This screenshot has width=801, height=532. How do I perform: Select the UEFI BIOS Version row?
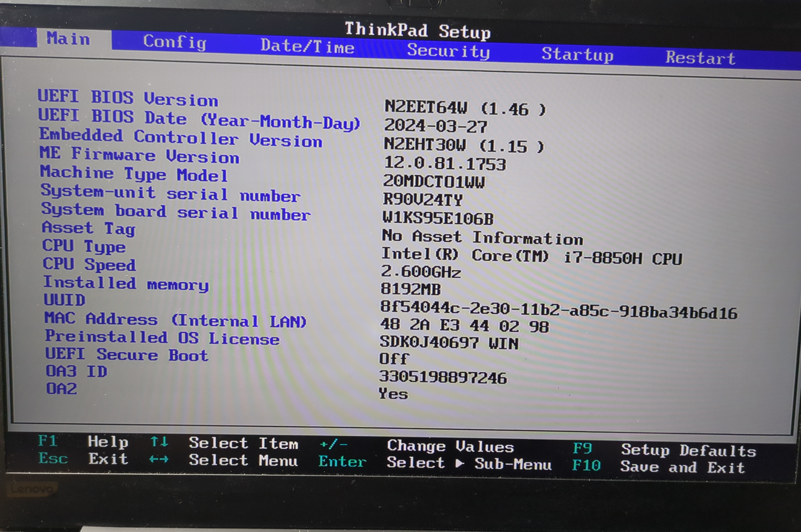[128, 98]
